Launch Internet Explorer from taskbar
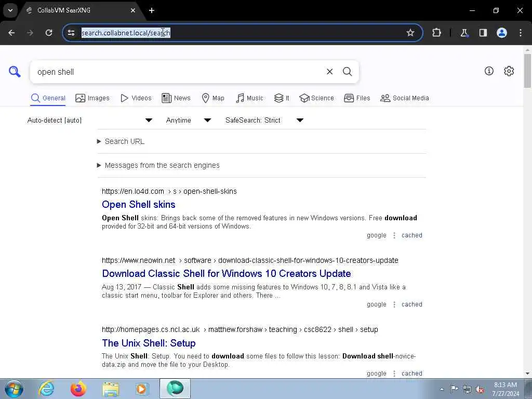The image size is (532, 399). [x=46, y=389]
